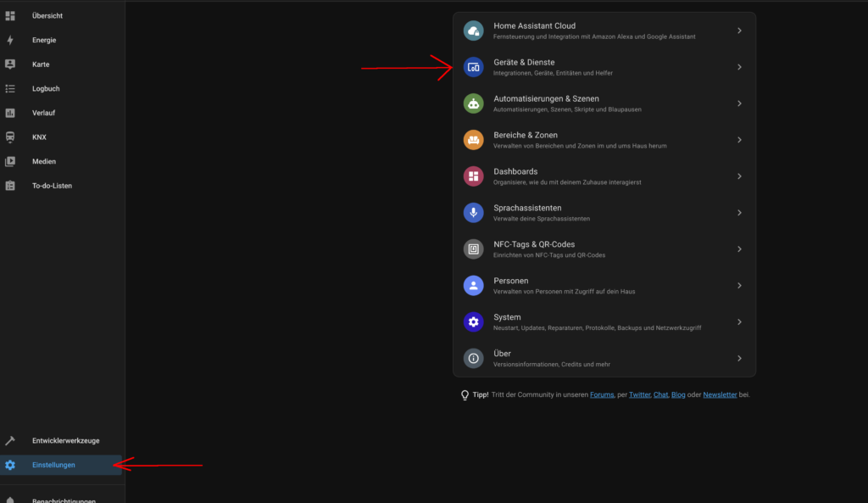This screenshot has width=868, height=503.
Task: Click the Entwicklerwerkzeuge hammer icon
Action: 10,441
